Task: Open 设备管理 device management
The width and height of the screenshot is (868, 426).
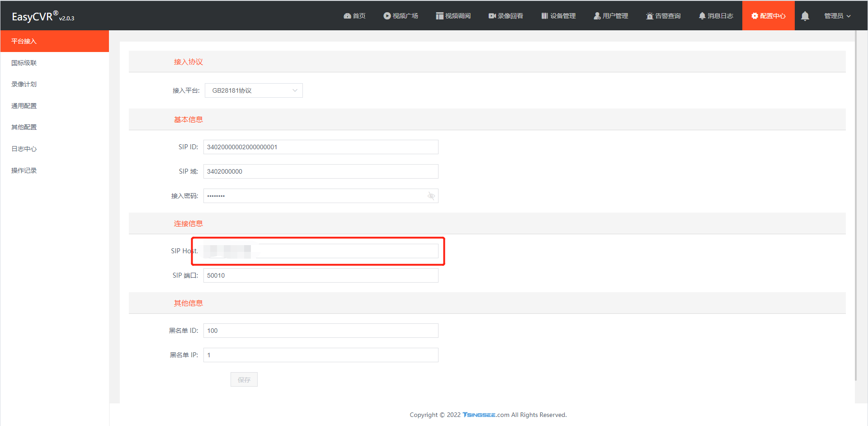Action: pos(558,16)
